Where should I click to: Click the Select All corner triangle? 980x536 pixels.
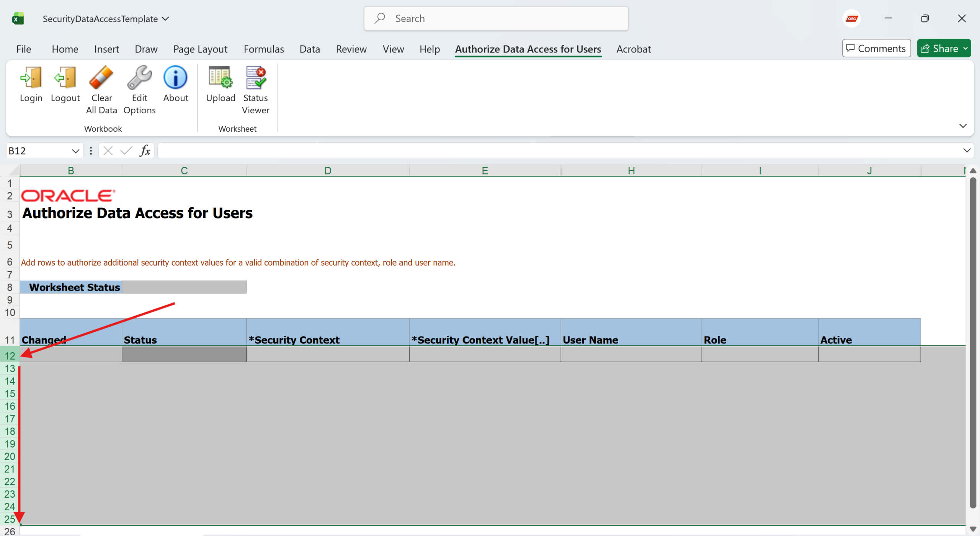point(14,171)
